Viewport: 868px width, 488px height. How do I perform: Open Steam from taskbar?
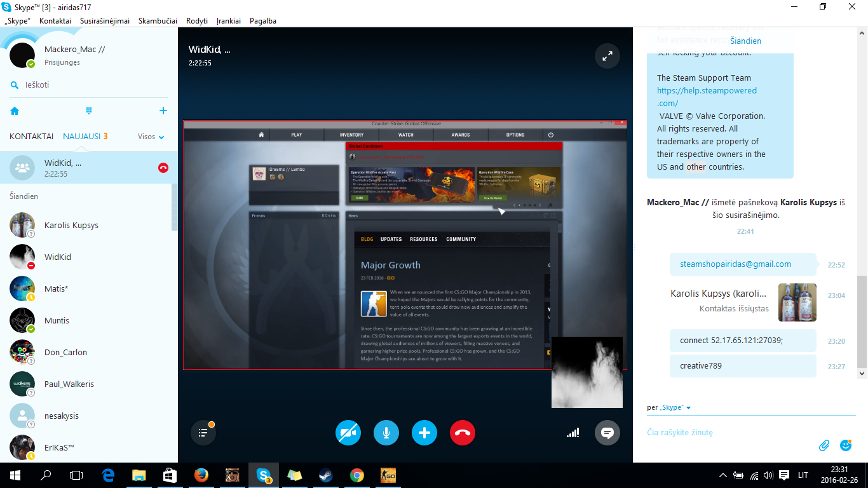coord(325,475)
